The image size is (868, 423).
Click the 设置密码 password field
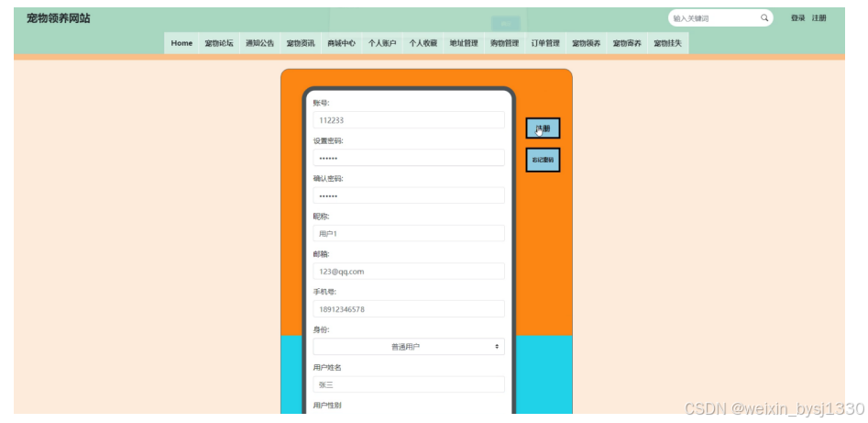point(409,158)
